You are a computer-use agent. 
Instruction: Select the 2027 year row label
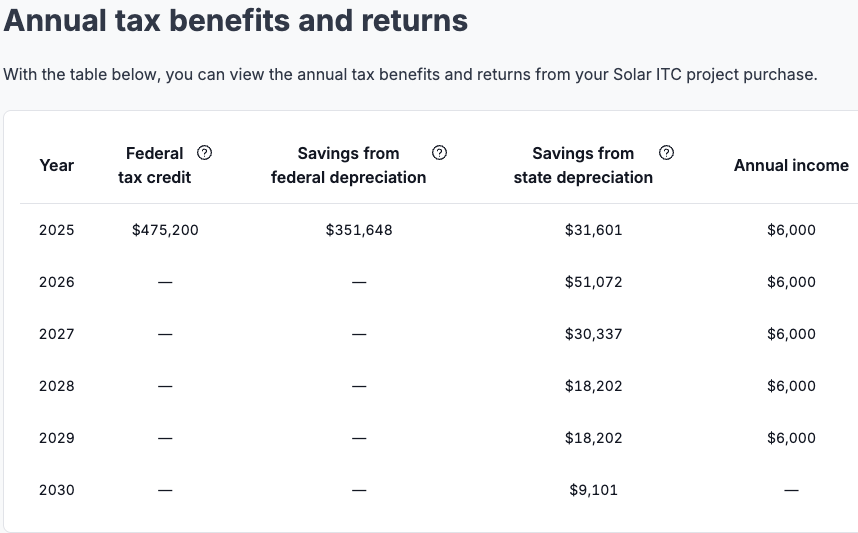57,334
